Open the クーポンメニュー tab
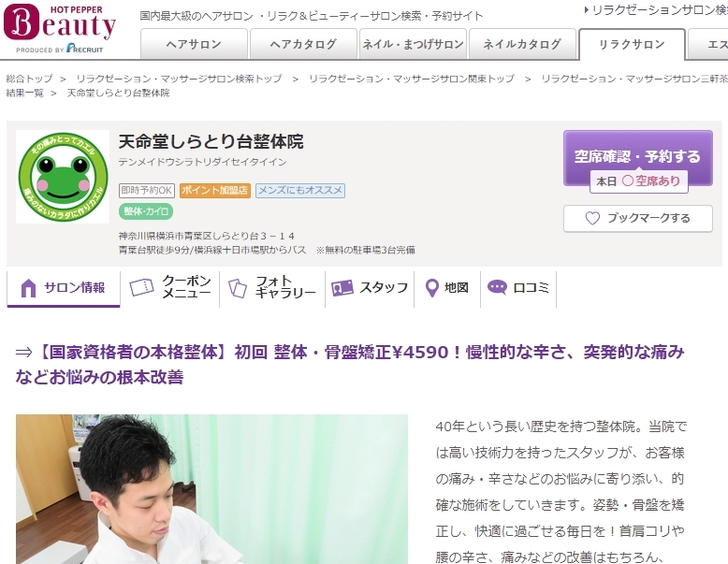Viewport: 728px width, 564px height. [169, 288]
